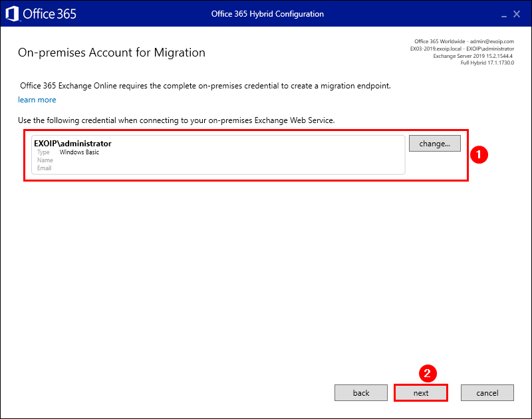This screenshot has width=532, height=419.
Task: Click the Office 365 Hybrid Configuration title
Action: point(267,14)
